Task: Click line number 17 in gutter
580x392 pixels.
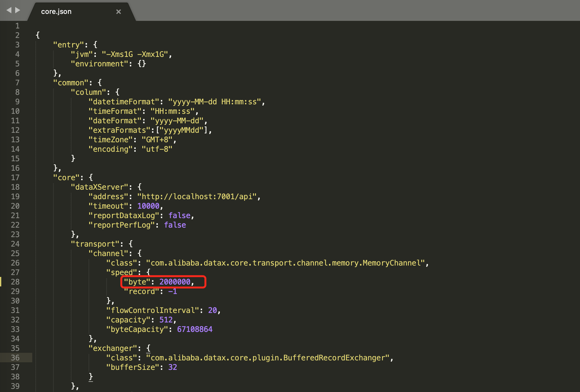Action: (15, 177)
